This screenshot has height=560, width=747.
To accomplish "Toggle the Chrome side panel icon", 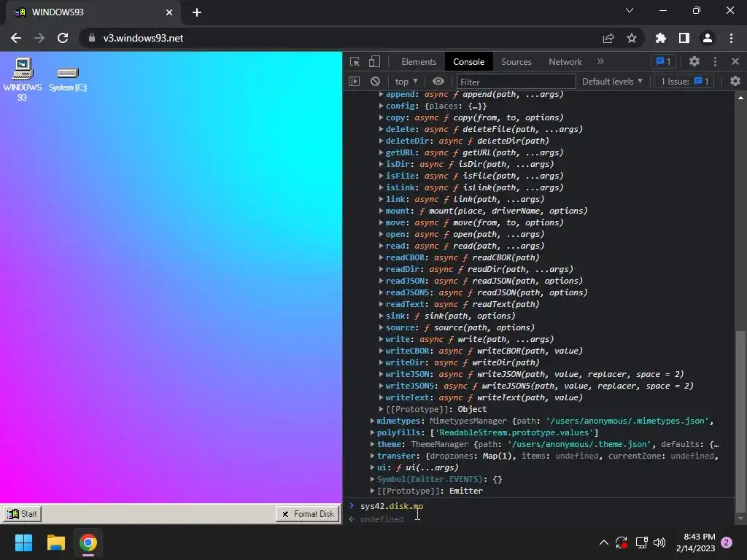I will pos(684,38).
